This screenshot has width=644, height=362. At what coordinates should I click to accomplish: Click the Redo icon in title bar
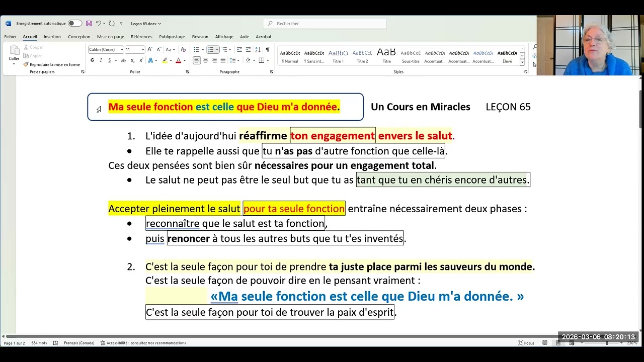(111, 23)
